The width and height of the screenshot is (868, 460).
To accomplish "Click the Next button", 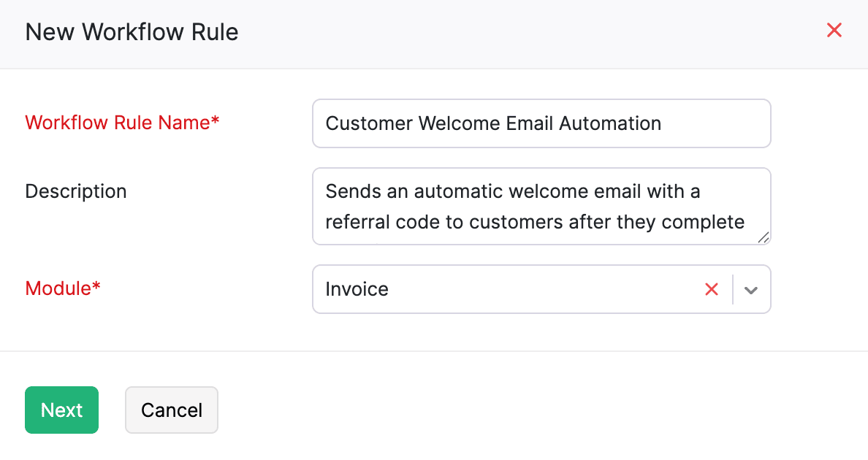I will point(61,410).
